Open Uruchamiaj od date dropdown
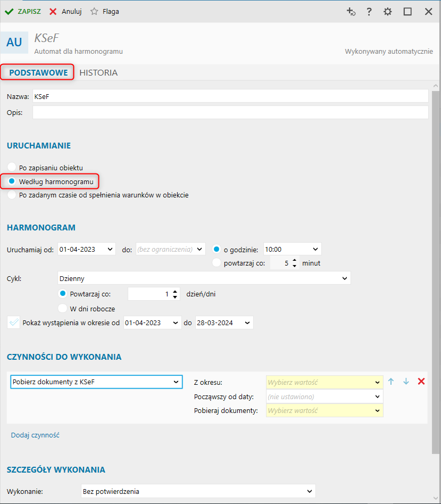 click(110, 250)
